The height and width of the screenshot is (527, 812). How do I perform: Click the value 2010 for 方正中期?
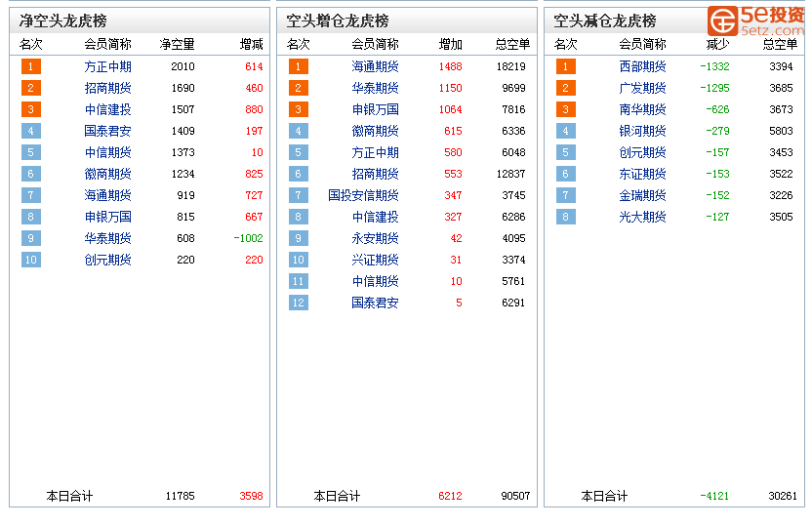[183, 66]
